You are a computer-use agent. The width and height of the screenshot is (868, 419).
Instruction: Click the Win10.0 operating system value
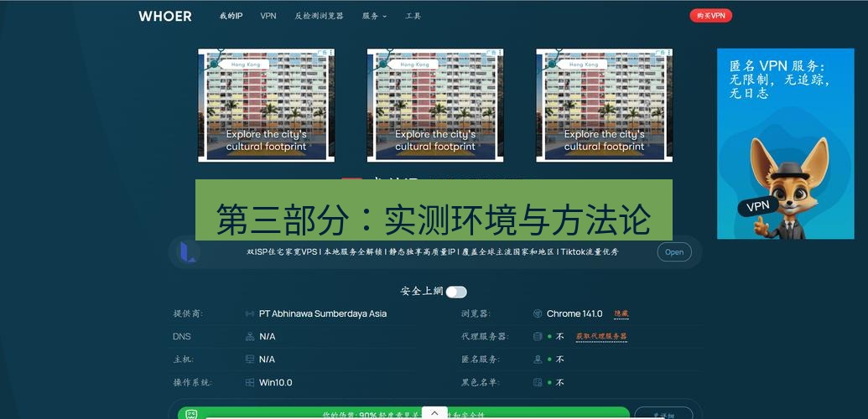(276, 382)
